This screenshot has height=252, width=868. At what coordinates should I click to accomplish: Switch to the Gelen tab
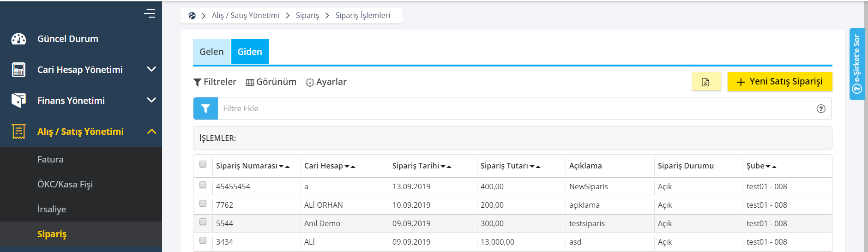tap(211, 52)
